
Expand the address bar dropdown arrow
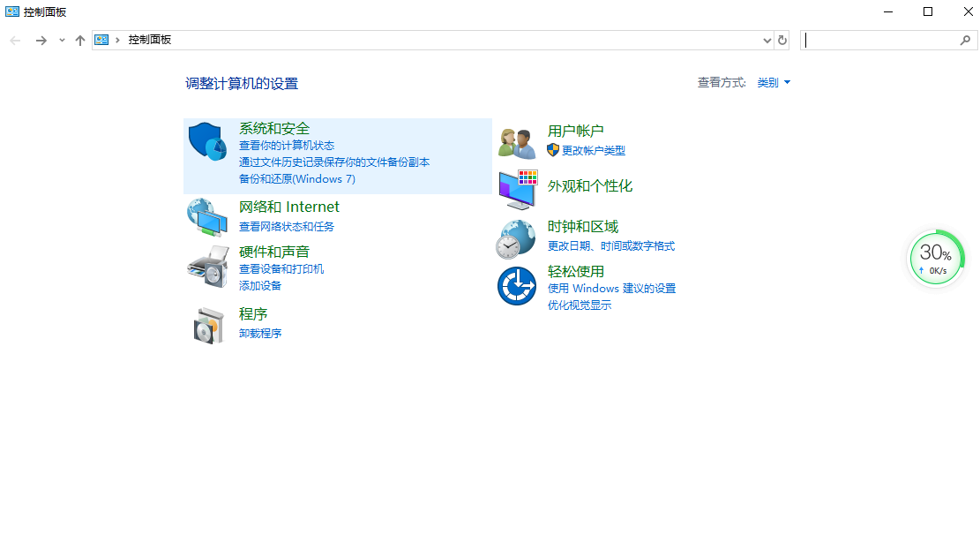767,40
